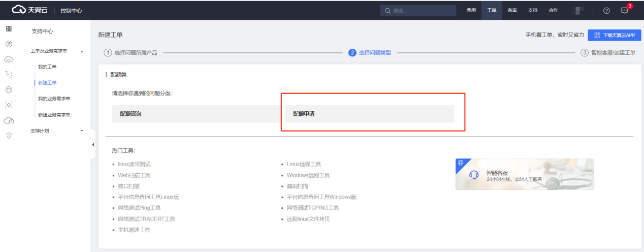Click the blurred user account avatar

[x=578, y=11]
